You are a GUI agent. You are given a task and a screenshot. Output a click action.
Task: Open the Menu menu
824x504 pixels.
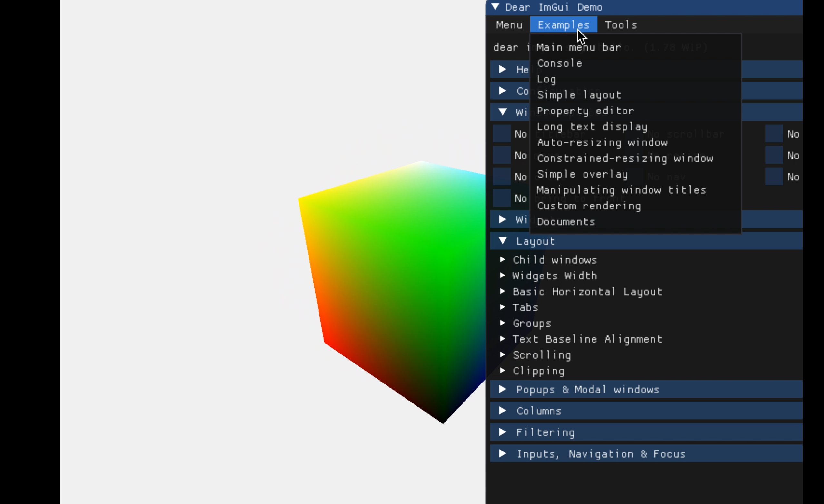point(509,25)
